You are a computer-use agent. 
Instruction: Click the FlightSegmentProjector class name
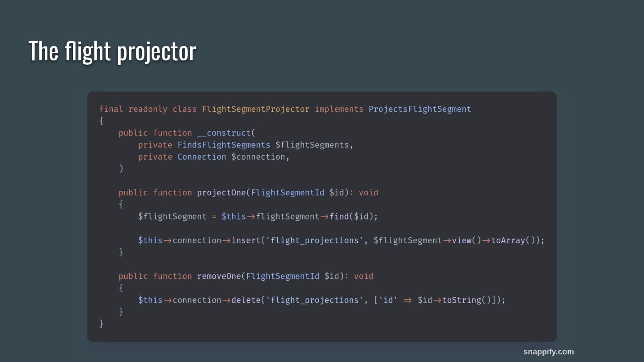[x=255, y=109]
